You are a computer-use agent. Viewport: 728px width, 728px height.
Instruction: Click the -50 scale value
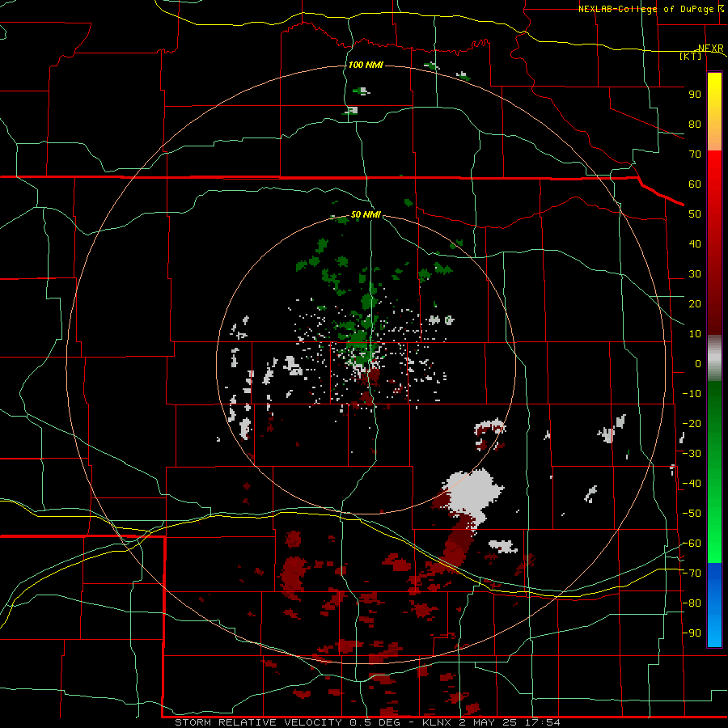point(692,514)
